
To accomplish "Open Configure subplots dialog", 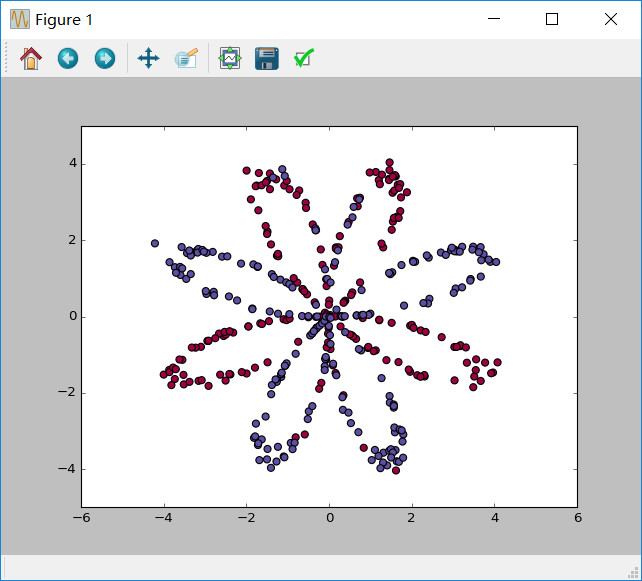I will 230,58.
